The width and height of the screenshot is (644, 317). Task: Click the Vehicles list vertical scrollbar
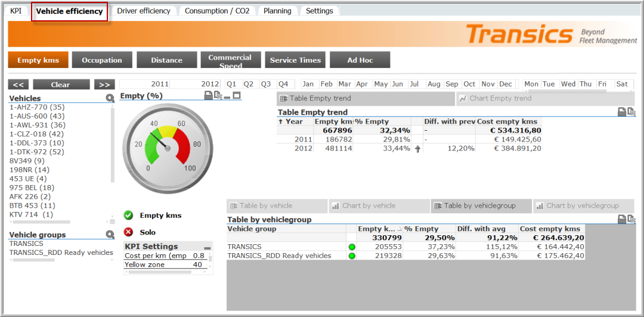click(x=112, y=143)
